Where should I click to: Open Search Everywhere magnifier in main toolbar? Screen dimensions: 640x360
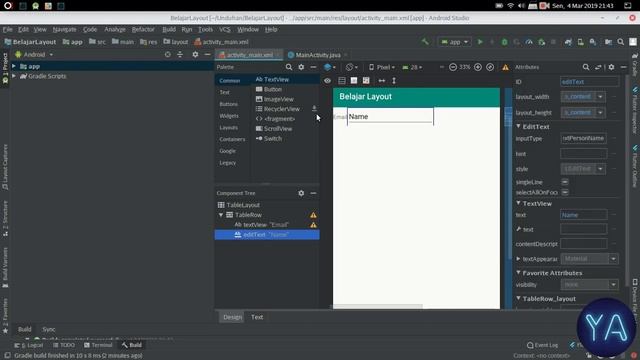[x=620, y=42]
